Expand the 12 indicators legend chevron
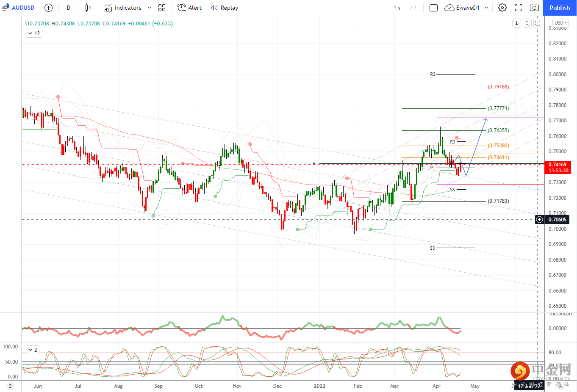 click(34, 33)
